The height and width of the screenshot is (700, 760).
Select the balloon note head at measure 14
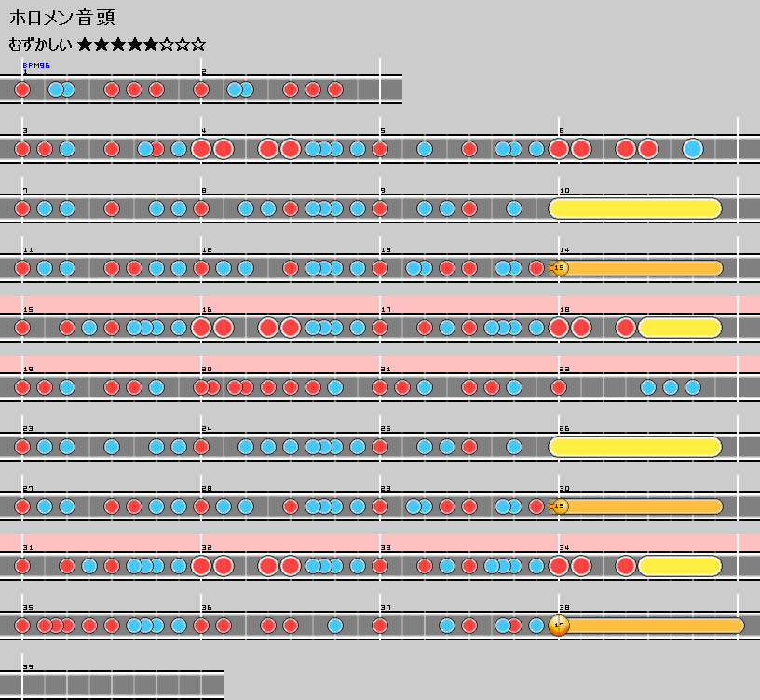(559, 268)
